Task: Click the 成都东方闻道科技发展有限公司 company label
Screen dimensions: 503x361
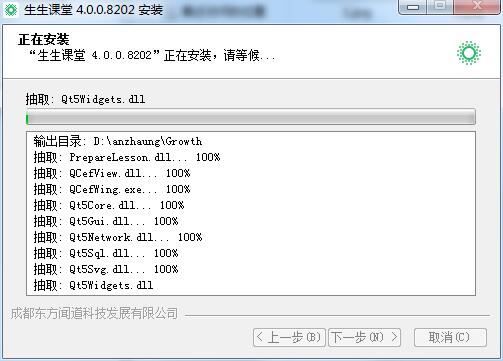Action: [94, 313]
